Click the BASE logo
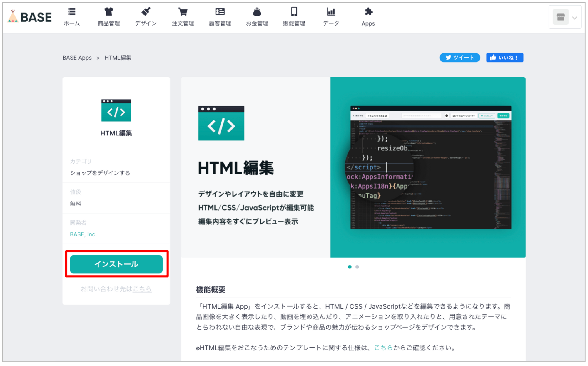588x366 pixels. (x=29, y=17)
